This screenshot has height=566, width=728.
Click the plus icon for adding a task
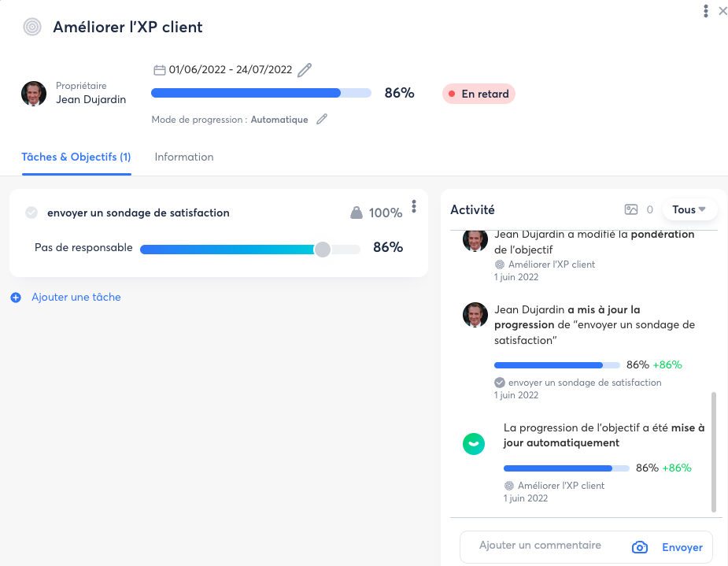(16, 298)
